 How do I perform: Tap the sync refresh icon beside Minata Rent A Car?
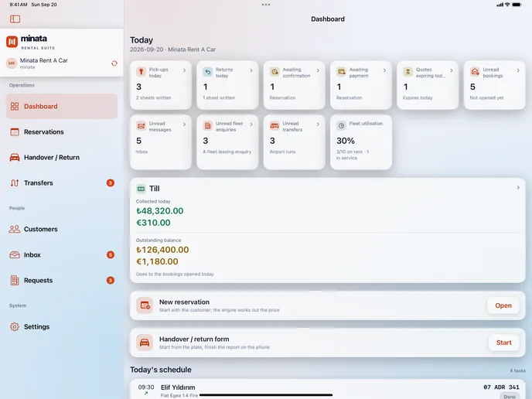[114, 63]
